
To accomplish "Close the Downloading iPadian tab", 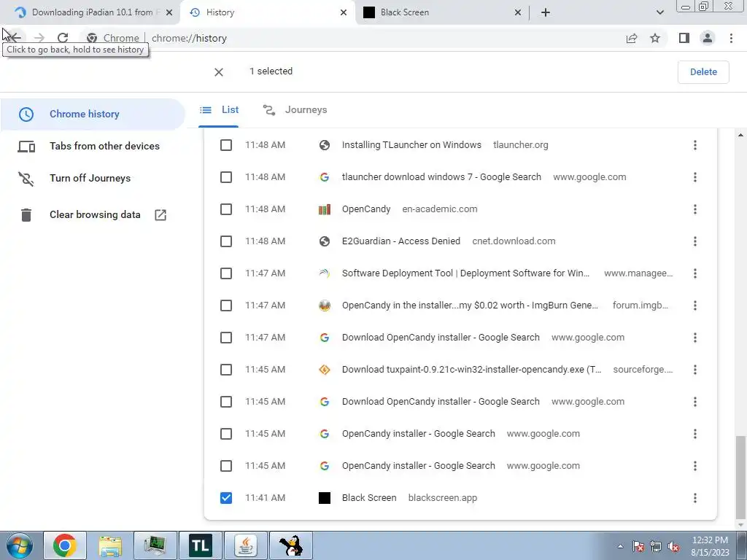I will pyautogui.click(x=169, y=12).
